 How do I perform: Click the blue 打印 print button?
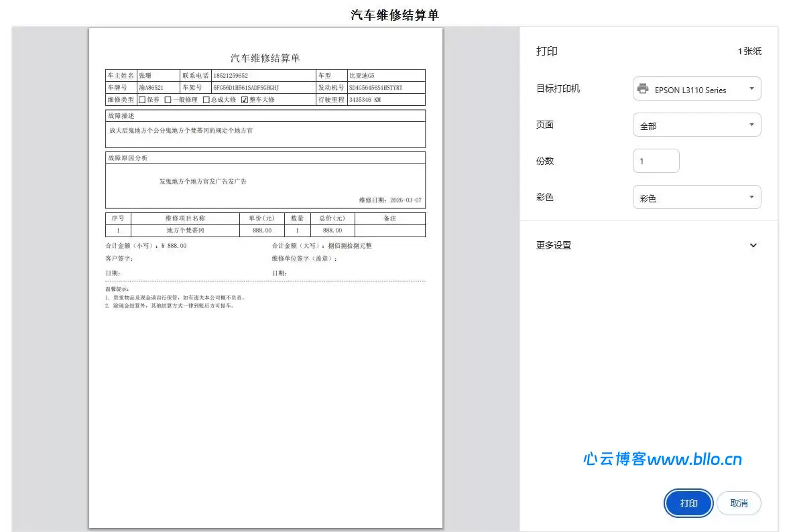tap(688, 503)
